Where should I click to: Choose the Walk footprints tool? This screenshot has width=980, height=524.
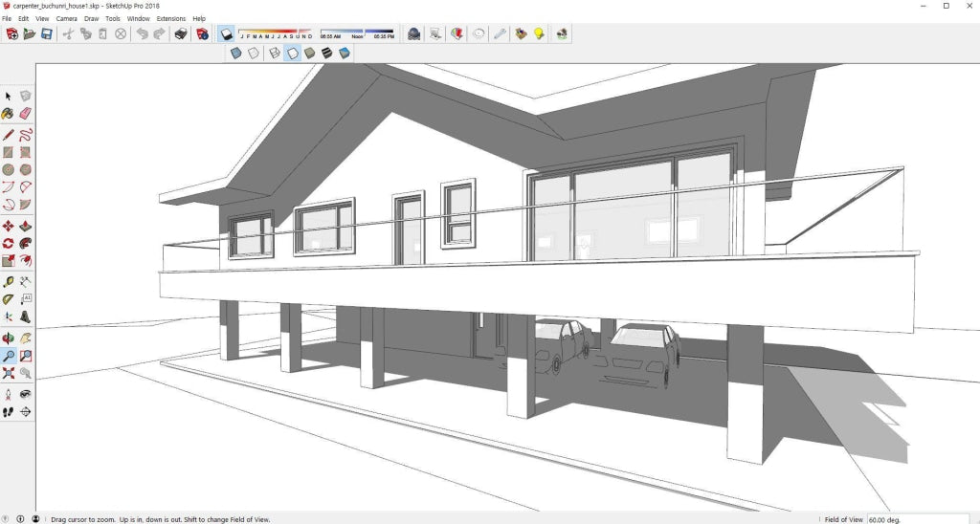click(x=8, y=412)
